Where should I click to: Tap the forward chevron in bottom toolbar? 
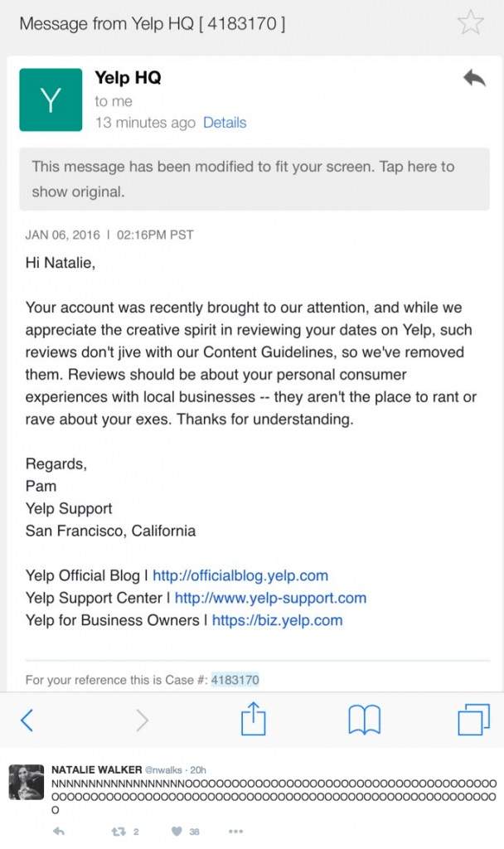142,720
